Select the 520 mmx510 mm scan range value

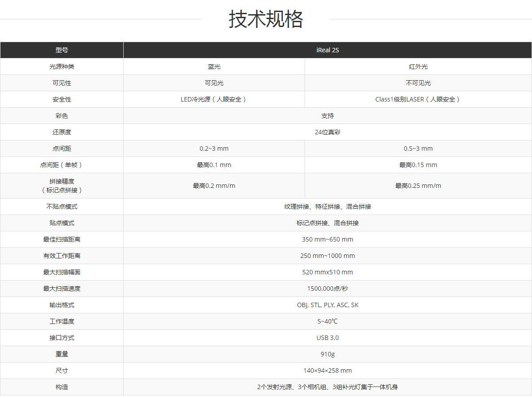327,272
